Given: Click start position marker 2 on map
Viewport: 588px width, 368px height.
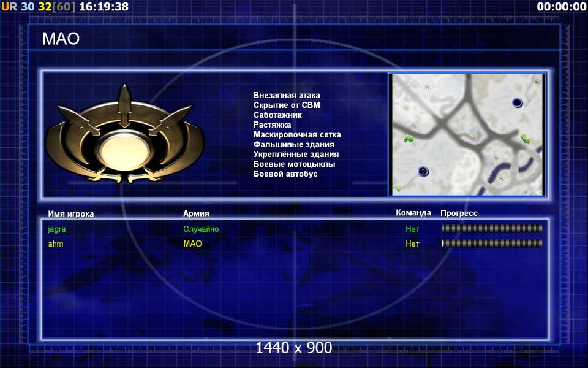Looking at the screenshot, I should coord(423,172).
